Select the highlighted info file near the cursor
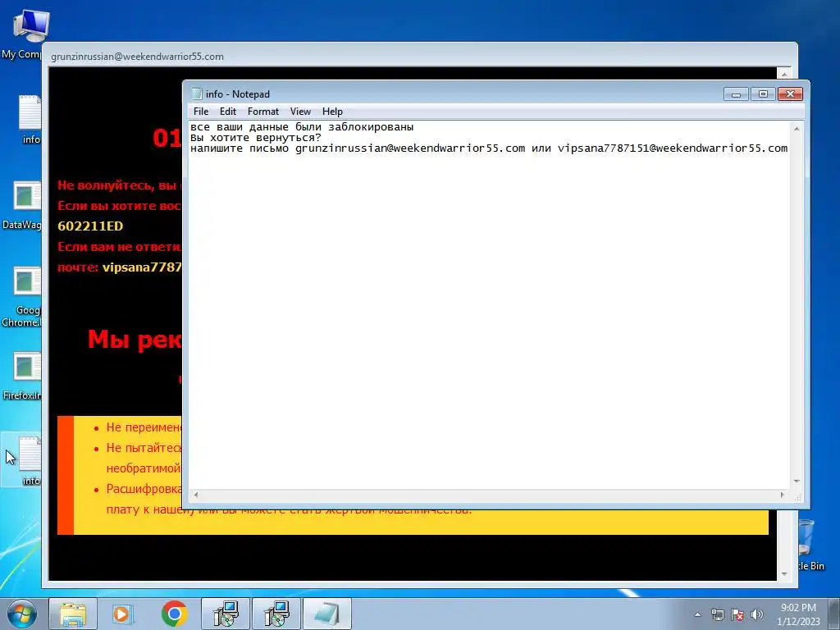The image size is (840, 630). click(x=22, y=460)
